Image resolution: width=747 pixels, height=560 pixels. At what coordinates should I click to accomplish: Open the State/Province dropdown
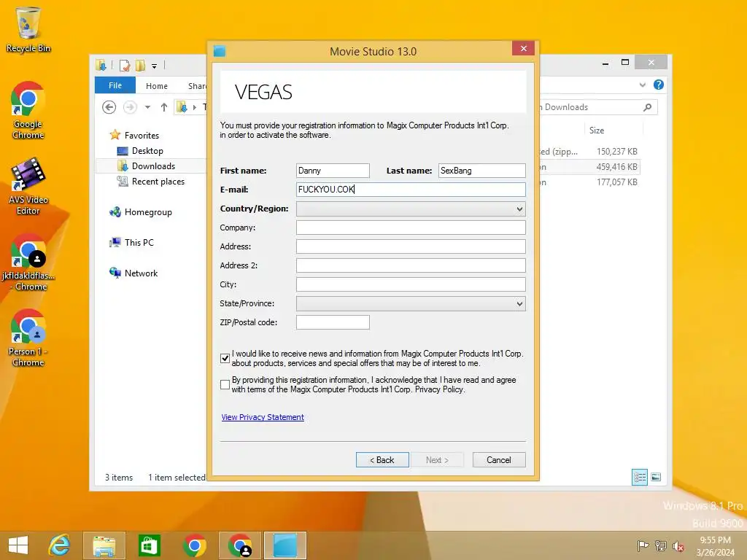[411, 303]
